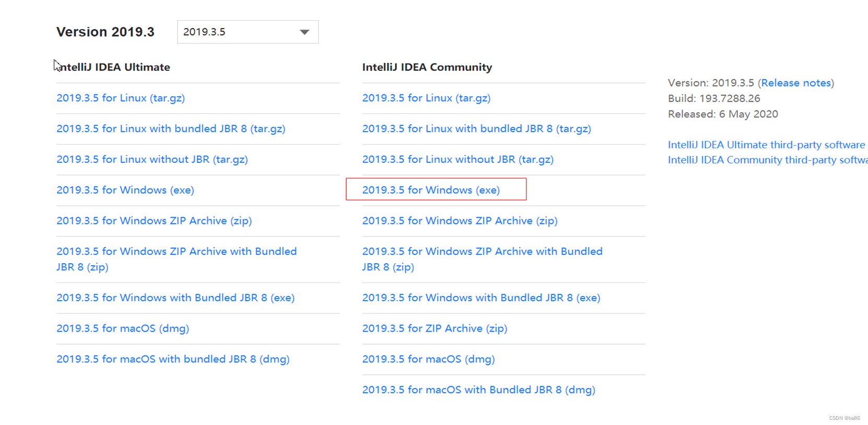Download Ultimate Linux without JBR (tar.gz)
Screen dimensions: 868x425
tap(152, 160)
